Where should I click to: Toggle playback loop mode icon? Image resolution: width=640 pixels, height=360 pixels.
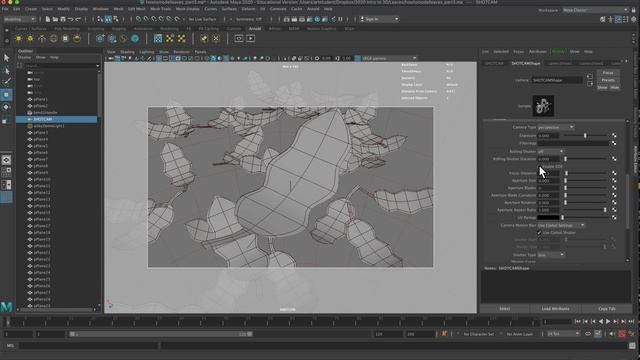(x=588, y=334)
